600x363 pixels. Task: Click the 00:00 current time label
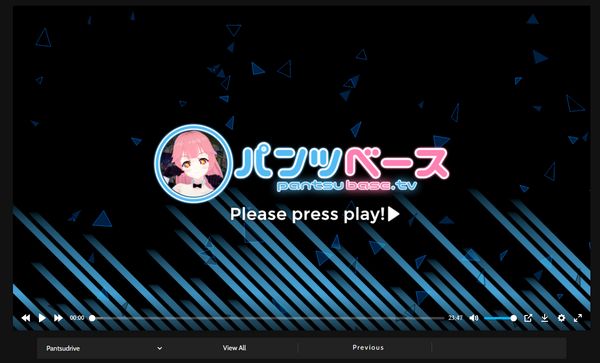(x=77, y=318)
